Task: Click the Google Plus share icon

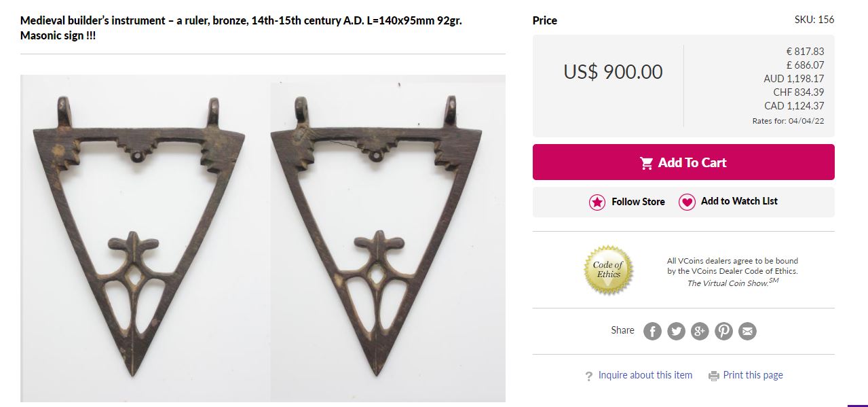Action: [700, 331]
